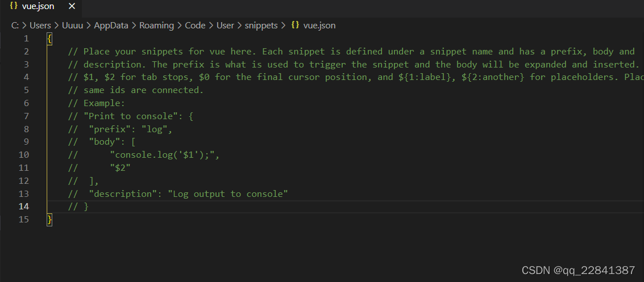Viewport: 644px width, 282px height.
Task: Close the vue.json editor tab
Action: coord(71,7)
